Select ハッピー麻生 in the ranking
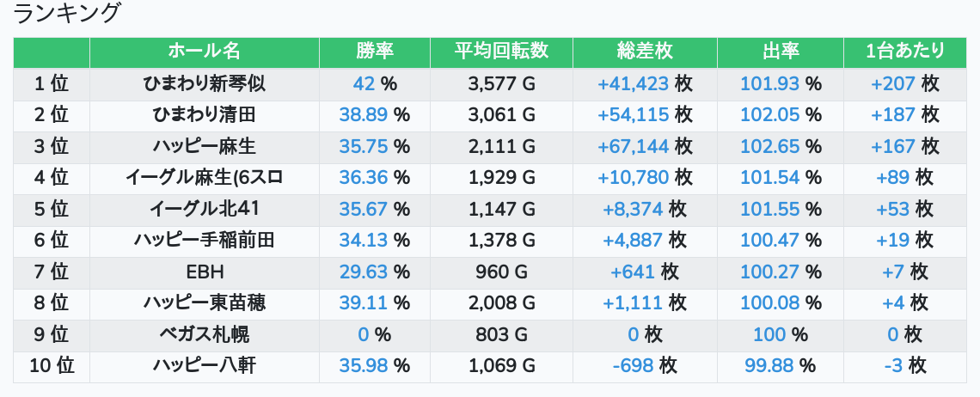This screenshot has width=980, height=397. 204,146
